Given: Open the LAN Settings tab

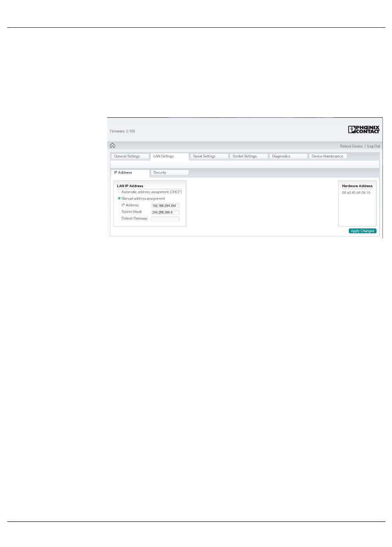Looking at the screenshot, I should tap(170, 156).
